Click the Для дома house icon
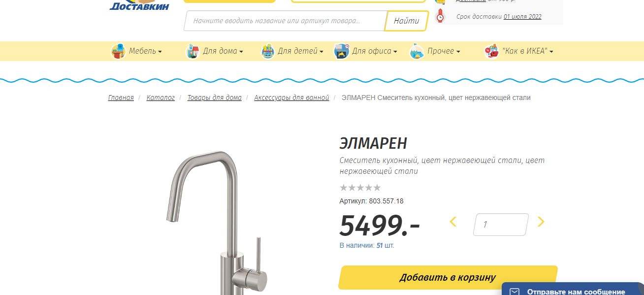The height and width of the screenshot is (295, 644). pyautogui.click(x=193, y=51)
